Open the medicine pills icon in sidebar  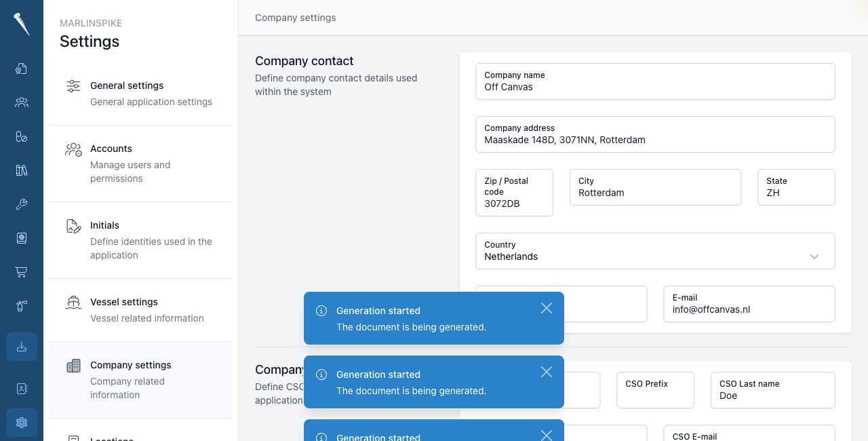click(22, 136)
